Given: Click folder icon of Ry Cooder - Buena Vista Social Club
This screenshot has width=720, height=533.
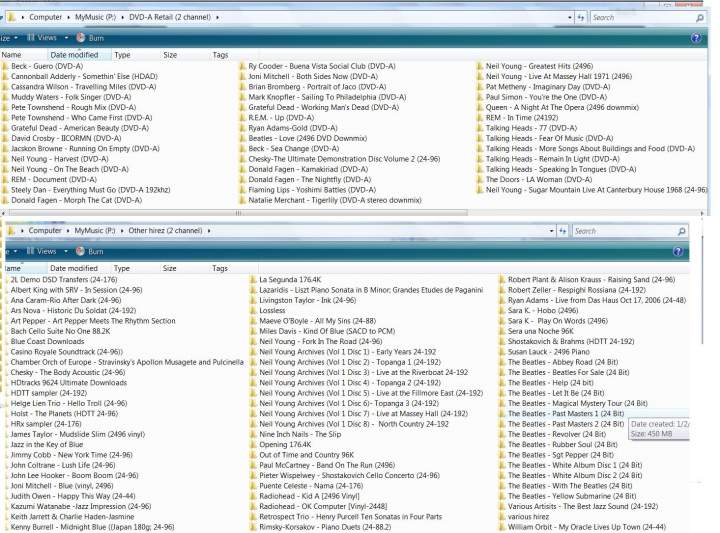Looking at the screenshot, I should coord(242,66).
